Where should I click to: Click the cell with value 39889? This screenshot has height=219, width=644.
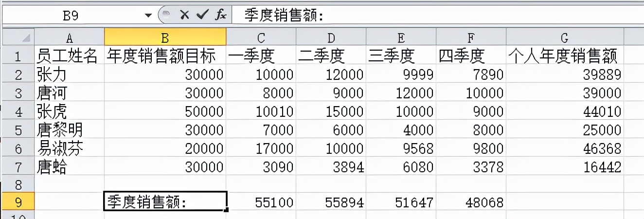[x=565, y=74]
